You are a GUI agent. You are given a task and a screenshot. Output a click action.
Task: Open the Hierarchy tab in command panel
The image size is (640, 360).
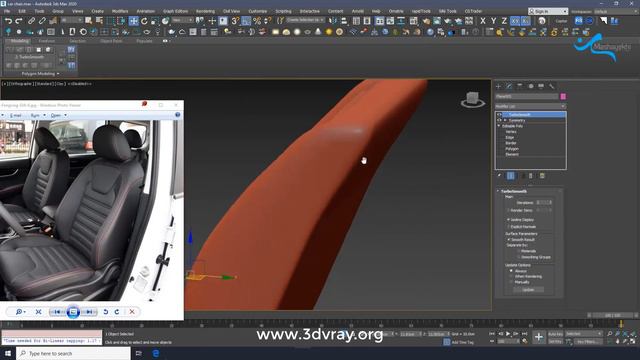pos(520,86)
